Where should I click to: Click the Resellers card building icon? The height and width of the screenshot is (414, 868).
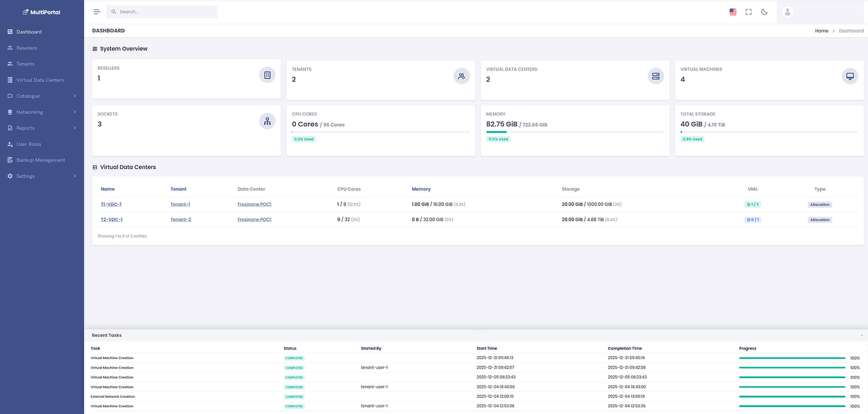(x=267, y=75)
